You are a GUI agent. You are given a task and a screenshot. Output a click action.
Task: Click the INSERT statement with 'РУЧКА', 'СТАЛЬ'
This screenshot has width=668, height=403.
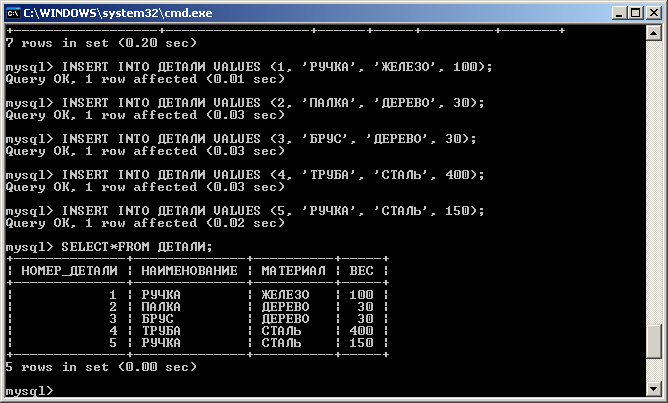(245, 211)
